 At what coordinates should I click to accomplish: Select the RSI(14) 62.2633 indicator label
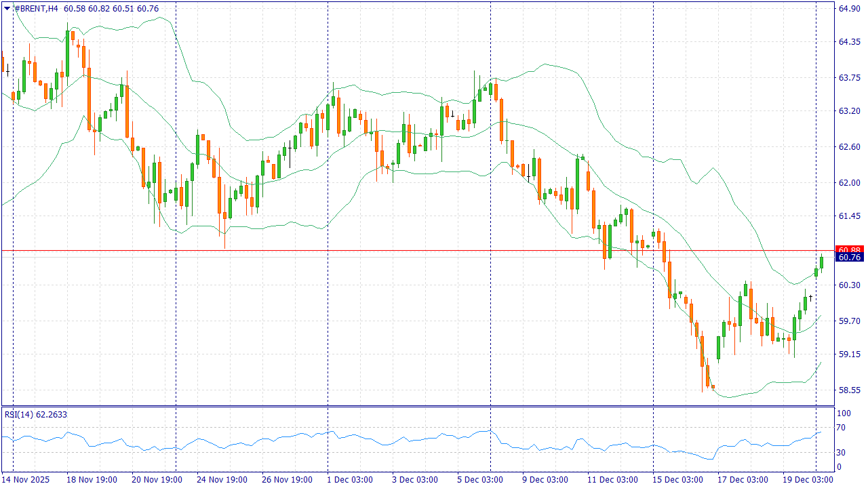tap(36, 414)
